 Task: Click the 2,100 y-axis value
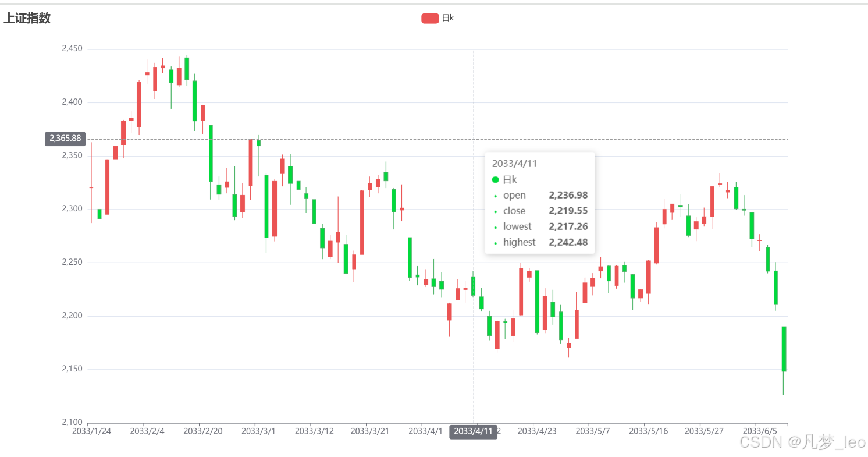[x=72, y=422]
